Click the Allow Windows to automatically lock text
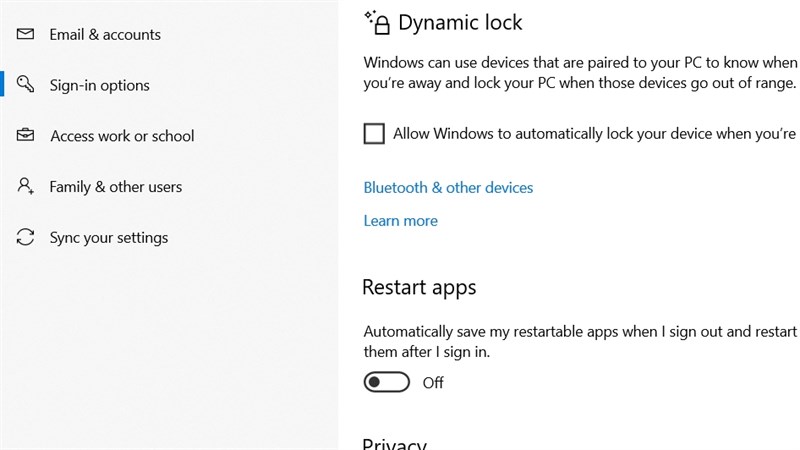This screenshot has height=450, width=800. click(x=594, y=133)
